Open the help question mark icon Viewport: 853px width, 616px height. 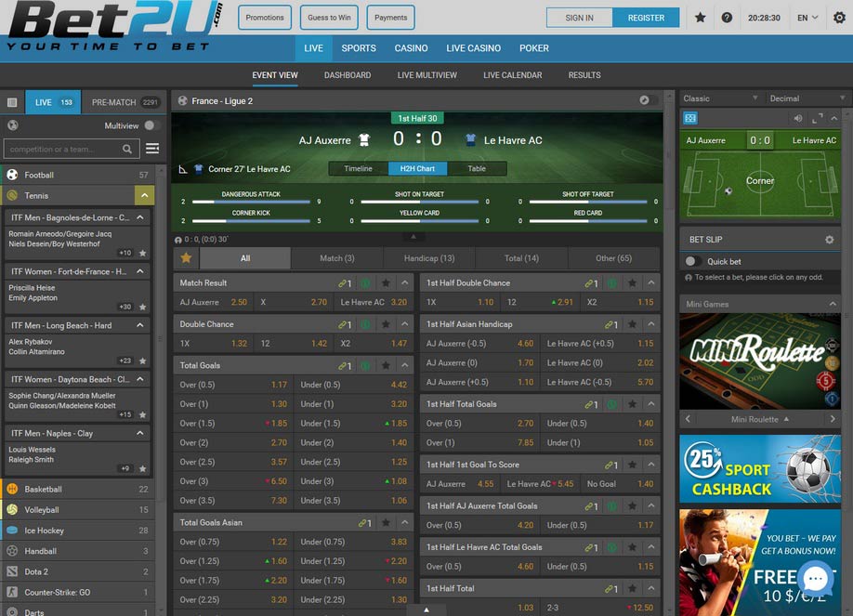727,18
